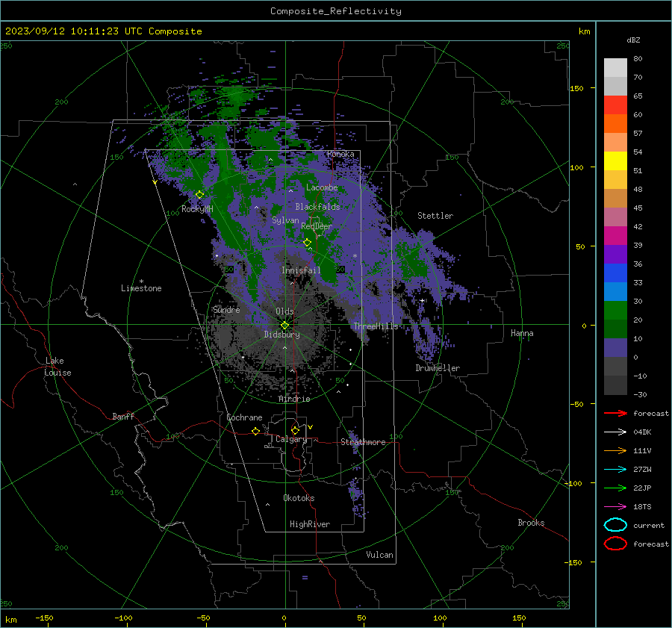This screenshot has width=672, height=628.
Task: Click the current legend label
Action: [x=649, y=526]
